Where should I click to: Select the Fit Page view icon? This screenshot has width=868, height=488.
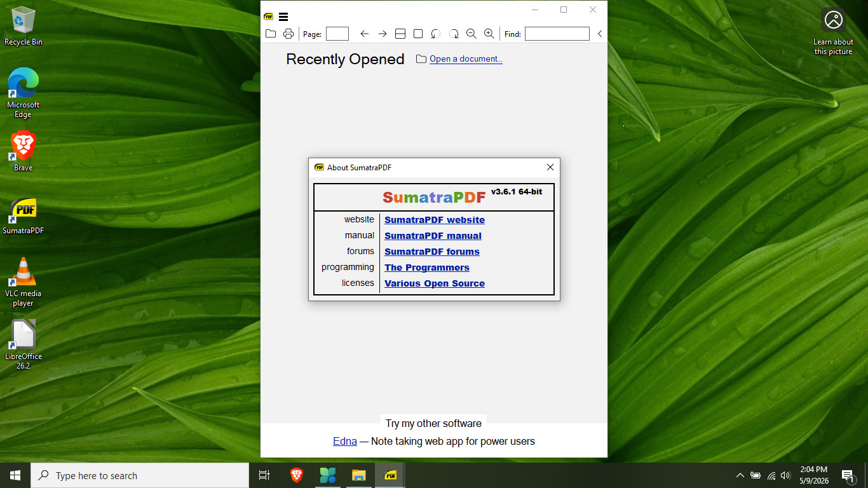(418, 34)
